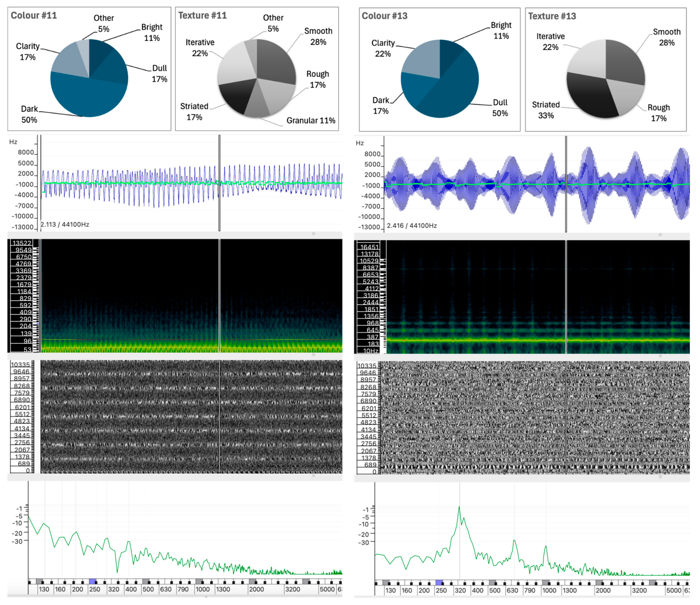Click playhead line in left green spectrogram
The image size is (700, 605).
coord(219,296)
